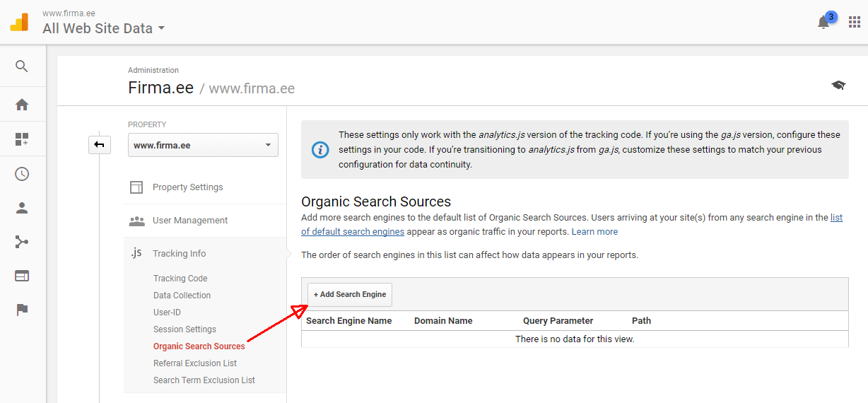
Task: Open Acquisition sidebar icon
Action: [x=22, y=243]
